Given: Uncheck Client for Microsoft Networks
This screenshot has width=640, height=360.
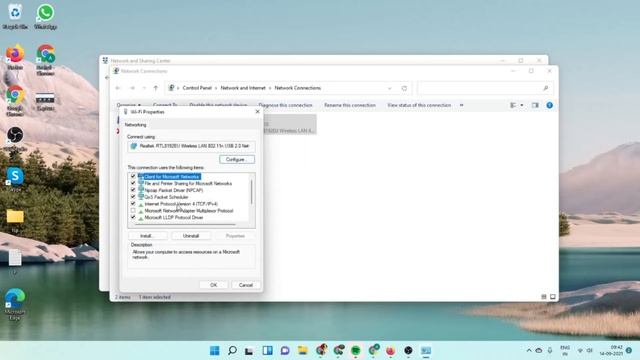Looking at the screenshot, I should [x=133, y=176].
